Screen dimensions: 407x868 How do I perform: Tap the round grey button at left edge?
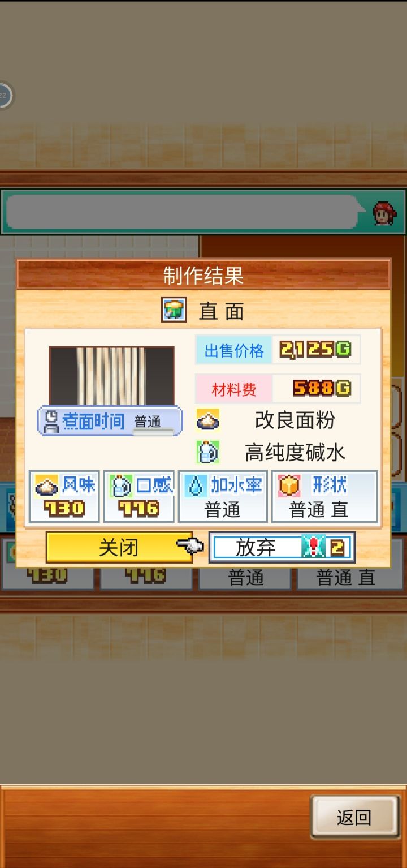(x=4, y=96)
